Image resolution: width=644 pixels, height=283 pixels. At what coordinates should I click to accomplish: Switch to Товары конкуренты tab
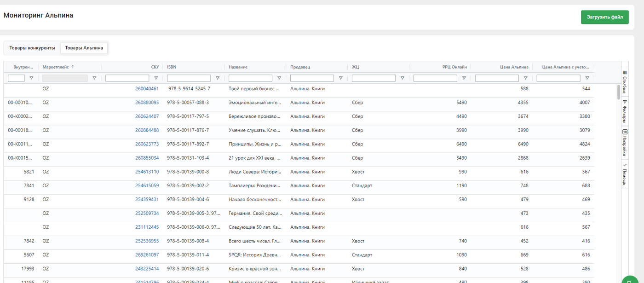pos(32,48)
